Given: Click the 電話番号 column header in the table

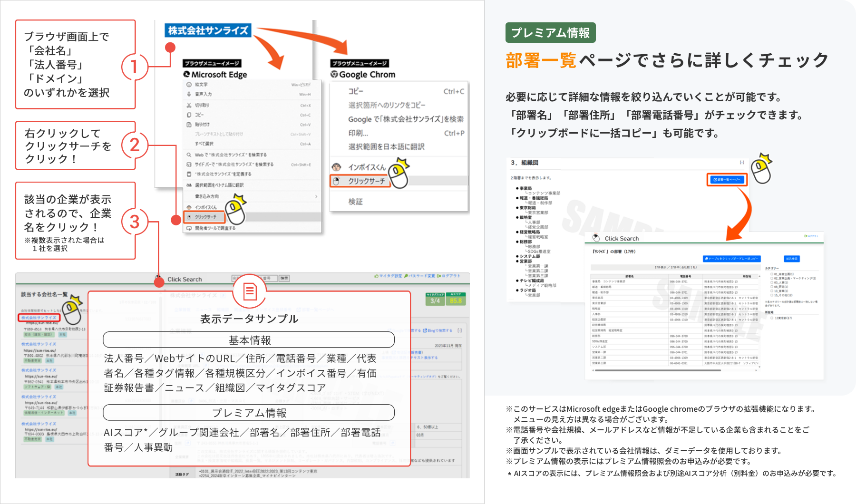Looking at the screenshot, I should click(685, 276).
